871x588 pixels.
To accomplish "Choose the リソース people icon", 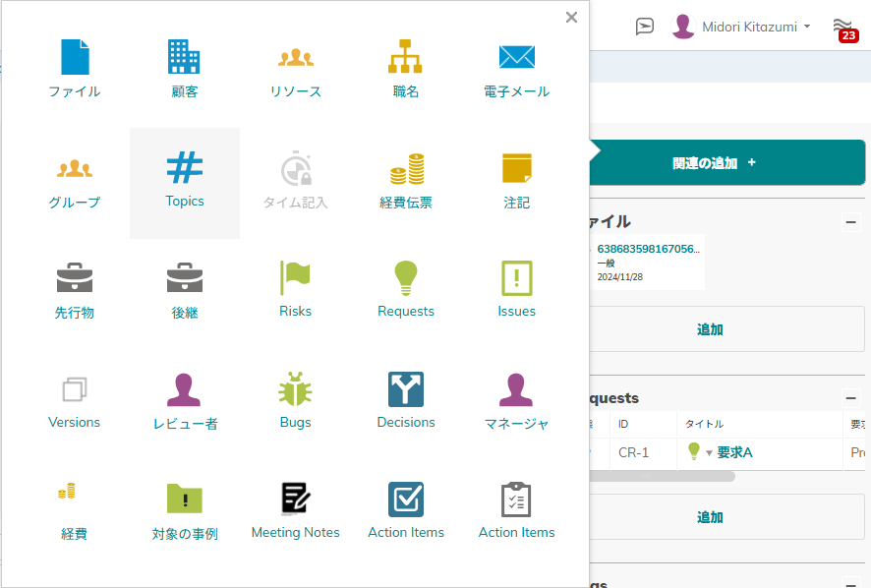I will (x=296, y=57).
